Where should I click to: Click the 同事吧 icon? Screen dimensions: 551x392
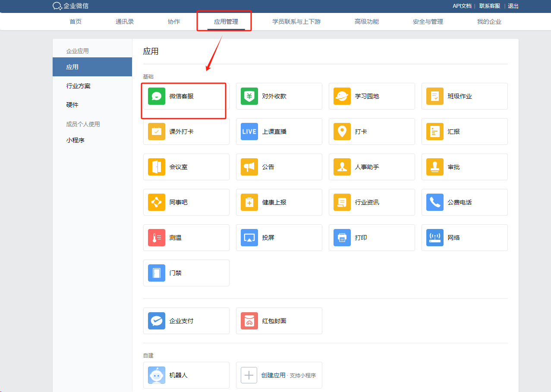pos(157,202)
